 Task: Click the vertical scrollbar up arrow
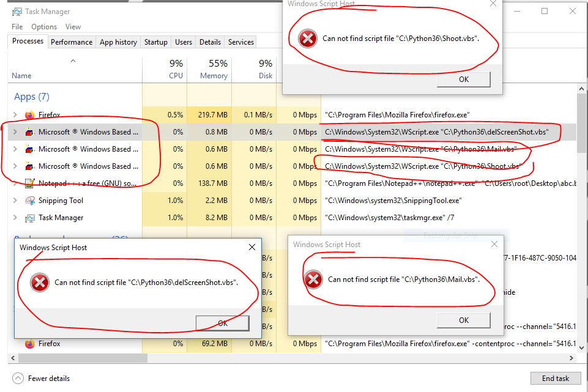click(581, 89)
